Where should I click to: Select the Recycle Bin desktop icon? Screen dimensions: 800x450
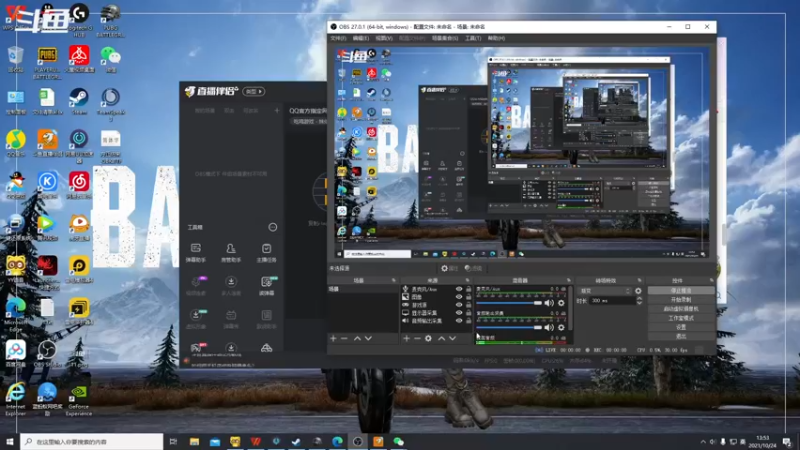(15, 59)
